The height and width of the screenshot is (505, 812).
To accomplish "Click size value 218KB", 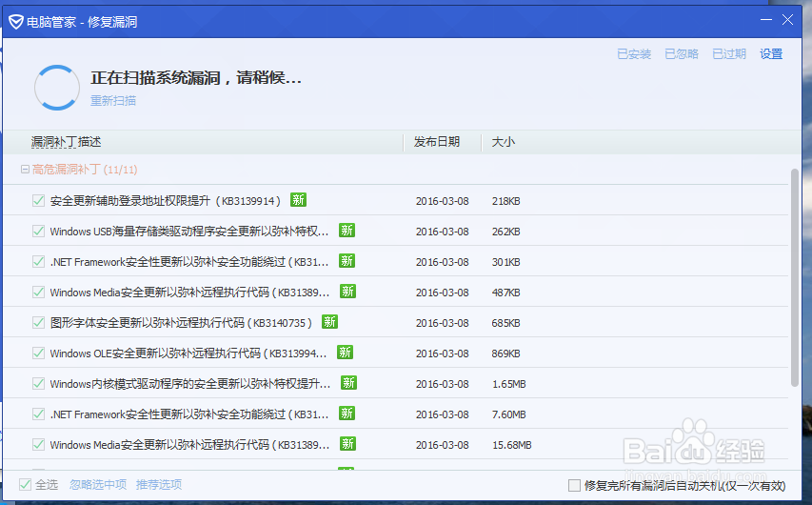I will click(505, 201).
